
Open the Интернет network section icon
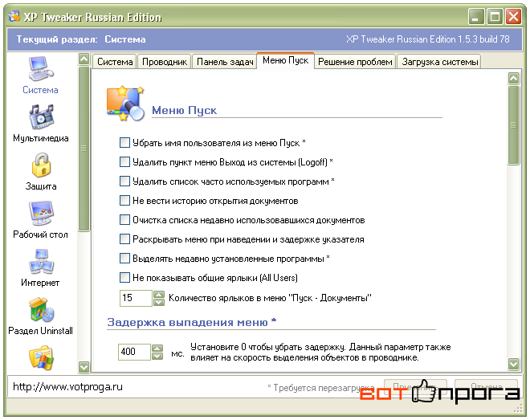(41, 262)
